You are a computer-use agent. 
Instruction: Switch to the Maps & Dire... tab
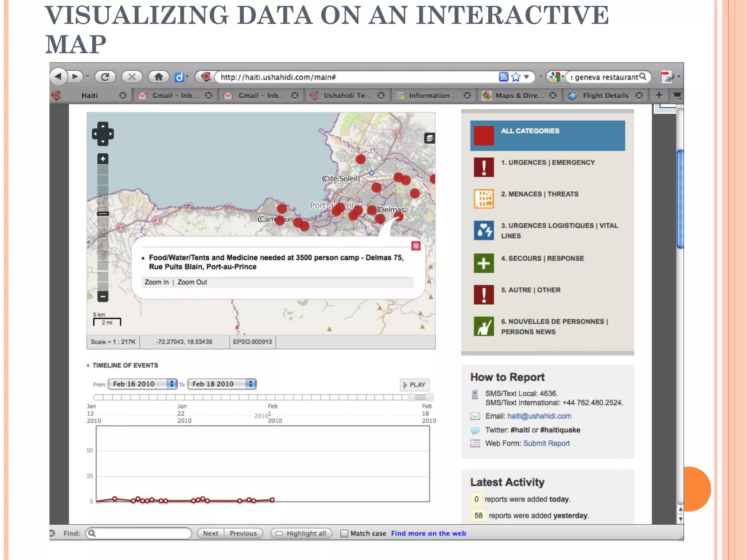pos(519,96)
